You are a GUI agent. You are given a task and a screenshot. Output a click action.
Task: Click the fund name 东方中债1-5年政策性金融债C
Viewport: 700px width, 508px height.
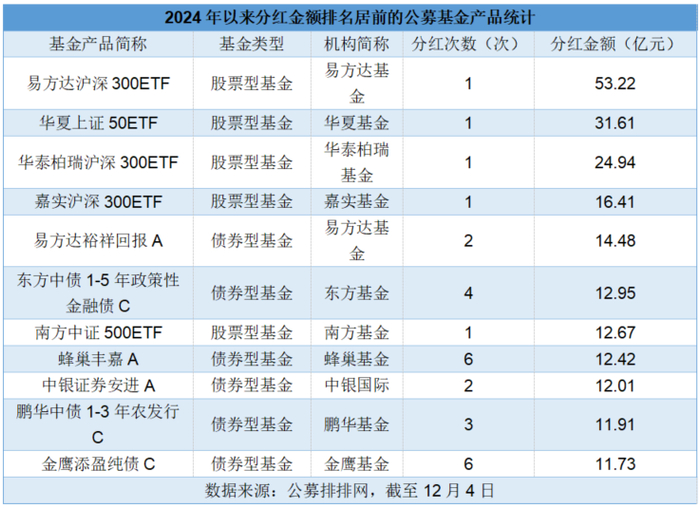[98, 293]
